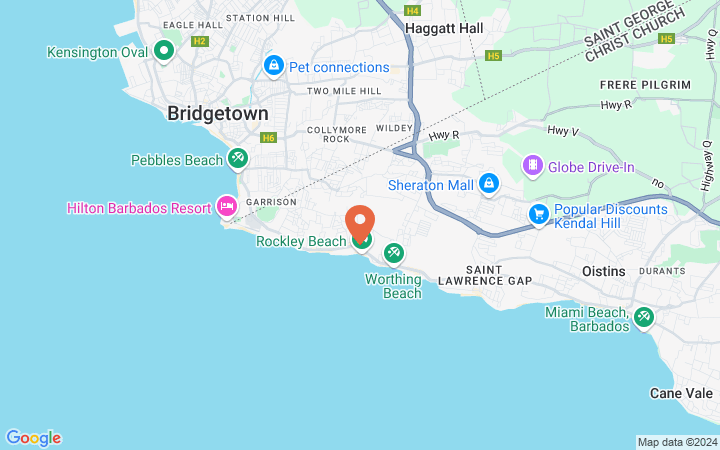Click the H6 highway badge
The height and width of the screenshot is (450, 720).
pyautogui.click(x=268, y=137)
